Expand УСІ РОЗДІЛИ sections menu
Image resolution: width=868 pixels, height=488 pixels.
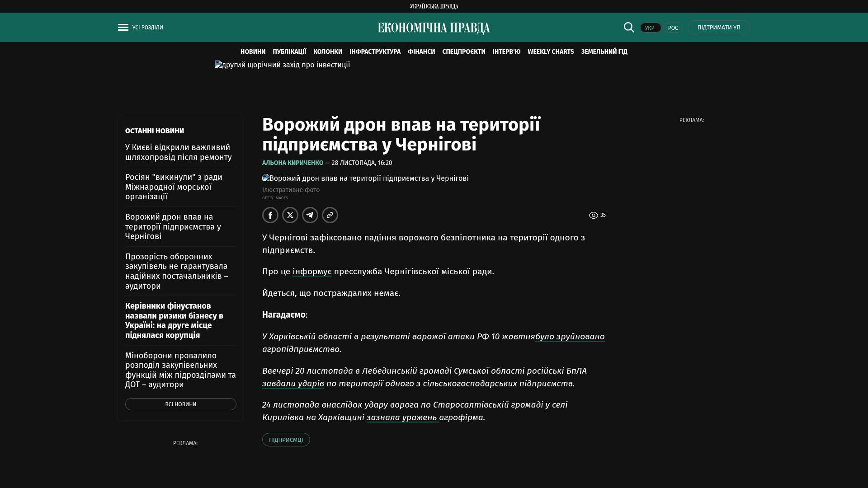(x=147, y=28)
